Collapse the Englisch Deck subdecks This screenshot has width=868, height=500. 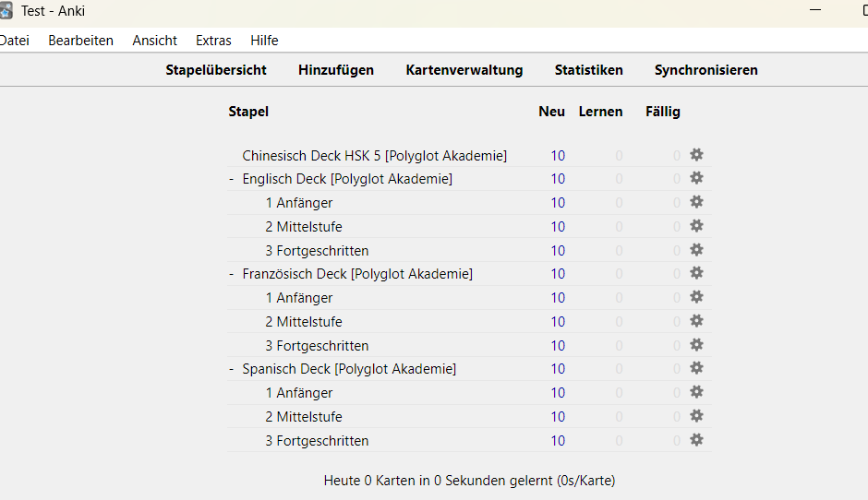tap(232, 179)
